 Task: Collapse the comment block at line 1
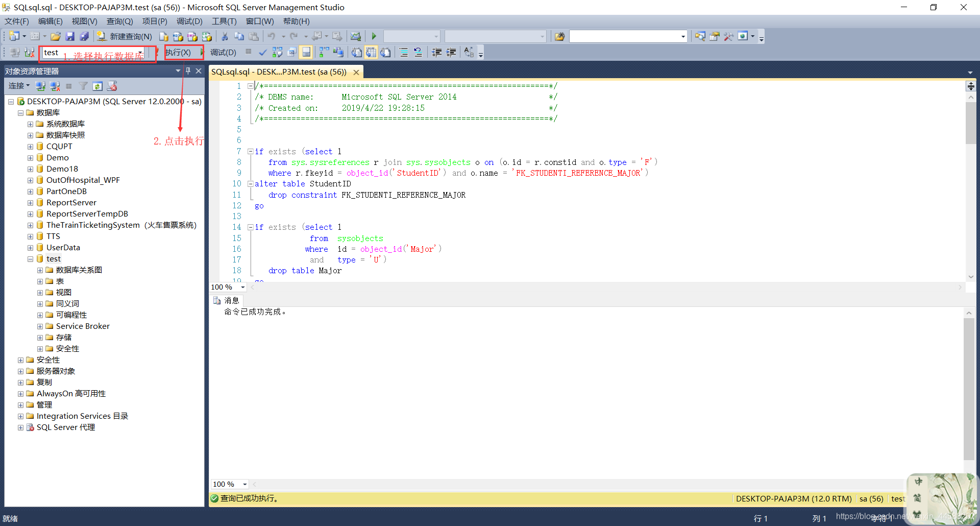[250, 86]
